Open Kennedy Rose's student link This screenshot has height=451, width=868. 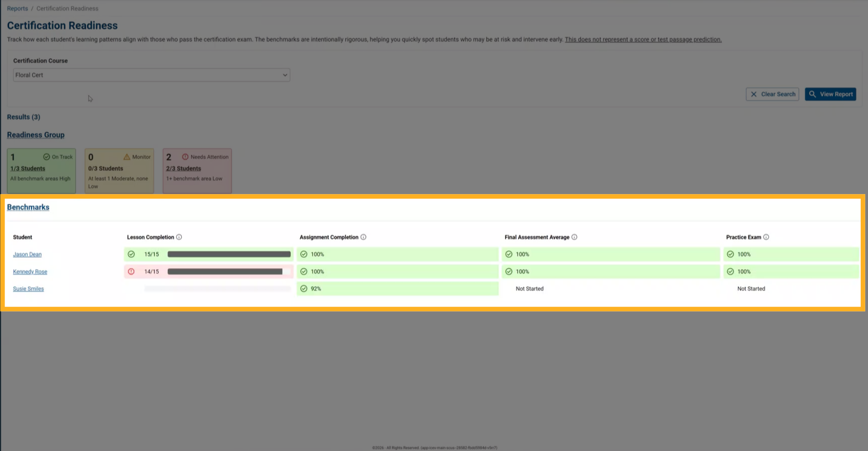click(30, 271)
